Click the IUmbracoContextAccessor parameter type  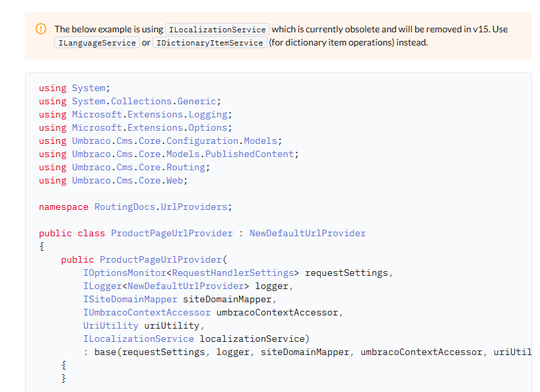point(147,312)
